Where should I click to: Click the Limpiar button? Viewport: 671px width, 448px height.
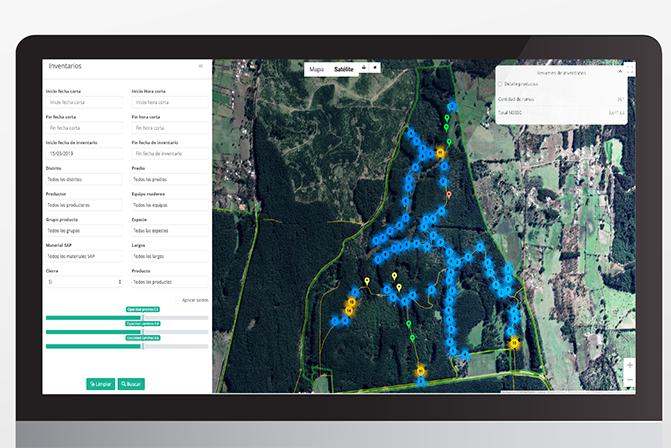tap(100, 383)
